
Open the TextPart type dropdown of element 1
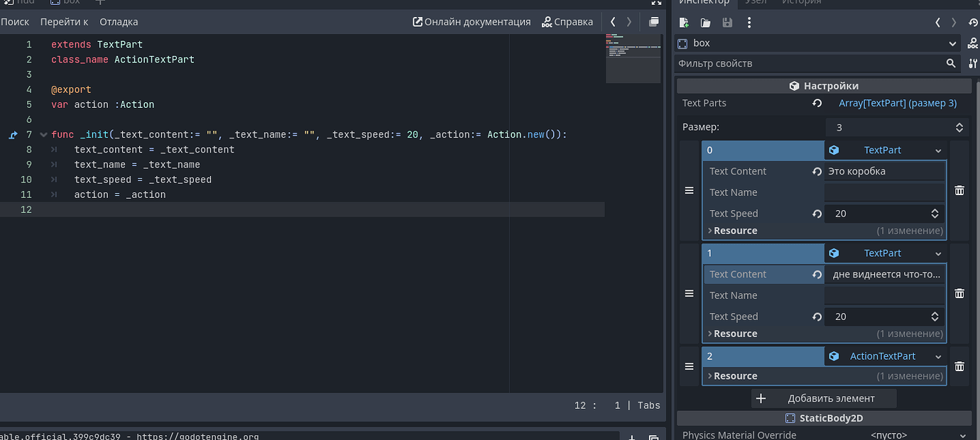(937, 253)
